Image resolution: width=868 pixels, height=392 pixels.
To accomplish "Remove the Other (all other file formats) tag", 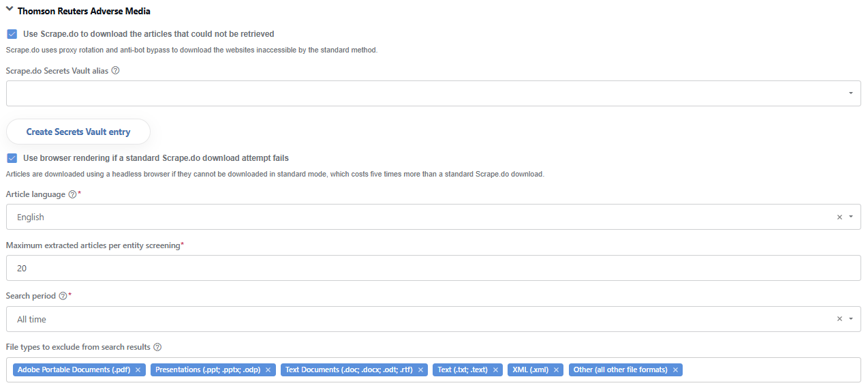I will tap(675, 370).
